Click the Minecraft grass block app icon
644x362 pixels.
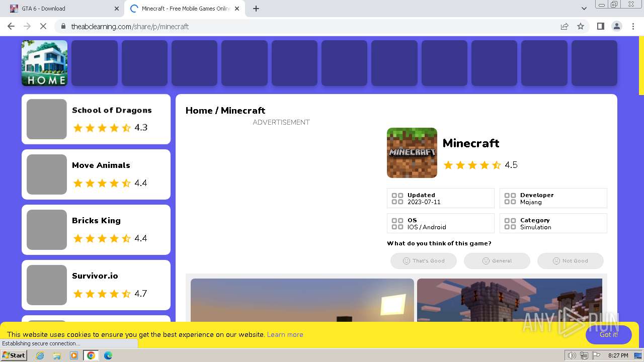coord(412,153)
